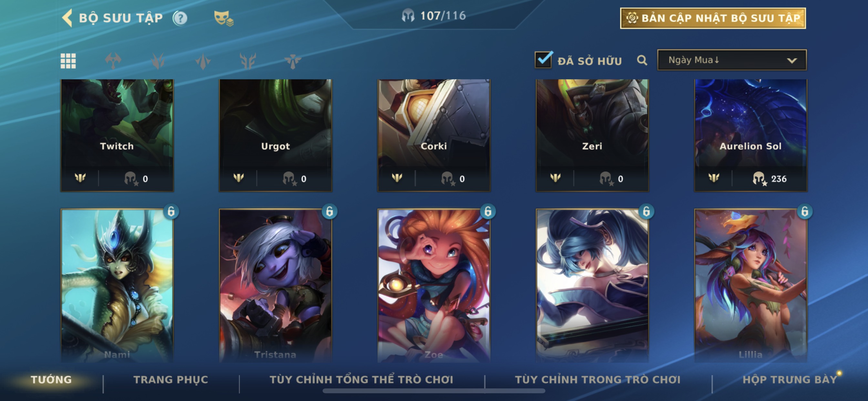The image size is (868, 401).
Task: Go back using Bộ Sưu Tập arrow
Action: tap(67, 18)
